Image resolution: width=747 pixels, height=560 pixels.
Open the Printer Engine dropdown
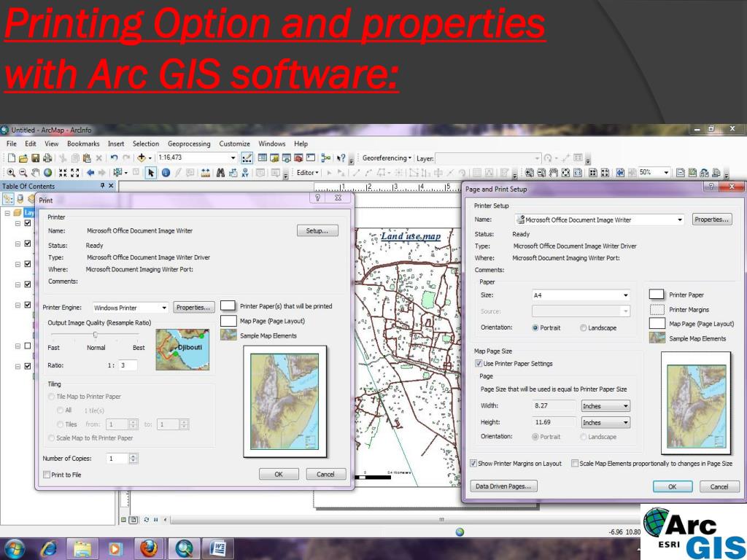tap(164, 308)
